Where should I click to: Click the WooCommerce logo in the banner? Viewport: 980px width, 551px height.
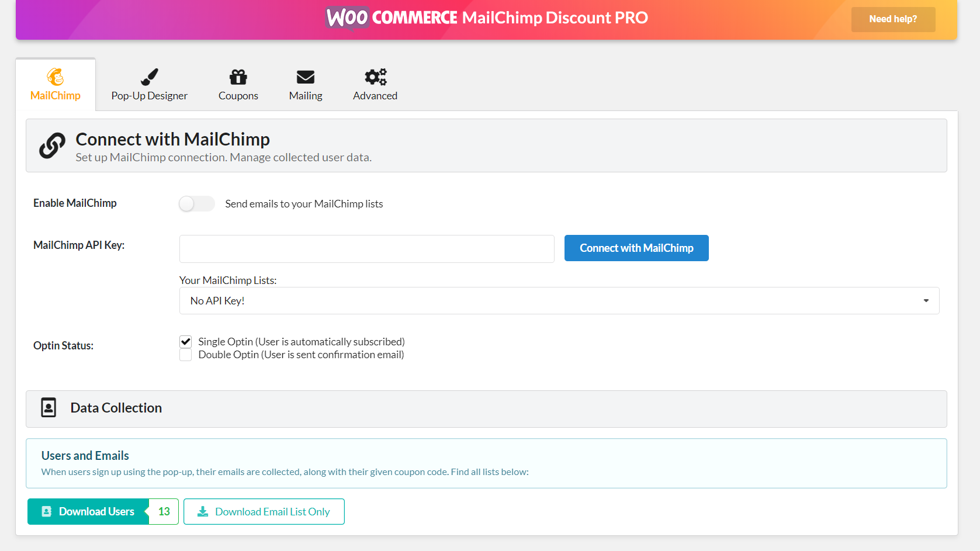tap(392, 18)
